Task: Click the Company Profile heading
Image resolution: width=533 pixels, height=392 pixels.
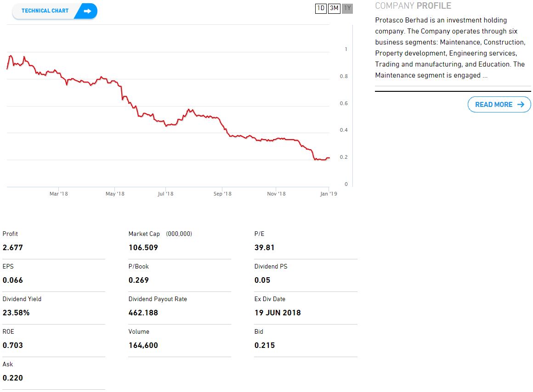Action: 413,6
